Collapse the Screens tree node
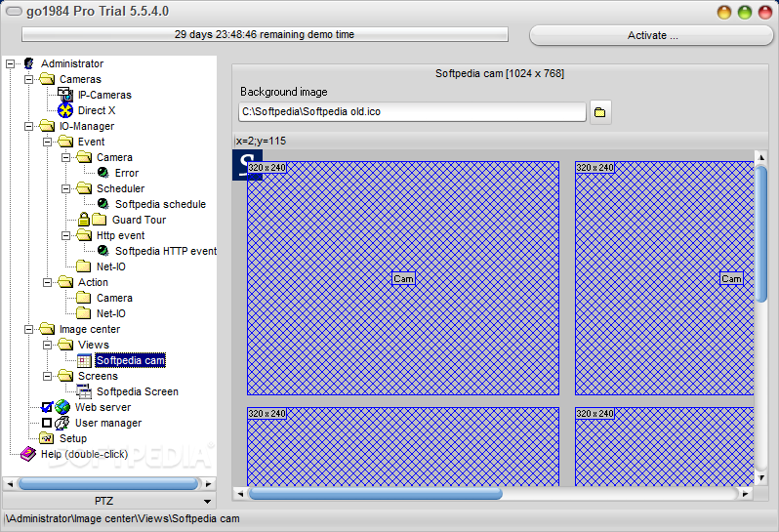The height and width of the screenshot is (532, 779). point(47,376)
